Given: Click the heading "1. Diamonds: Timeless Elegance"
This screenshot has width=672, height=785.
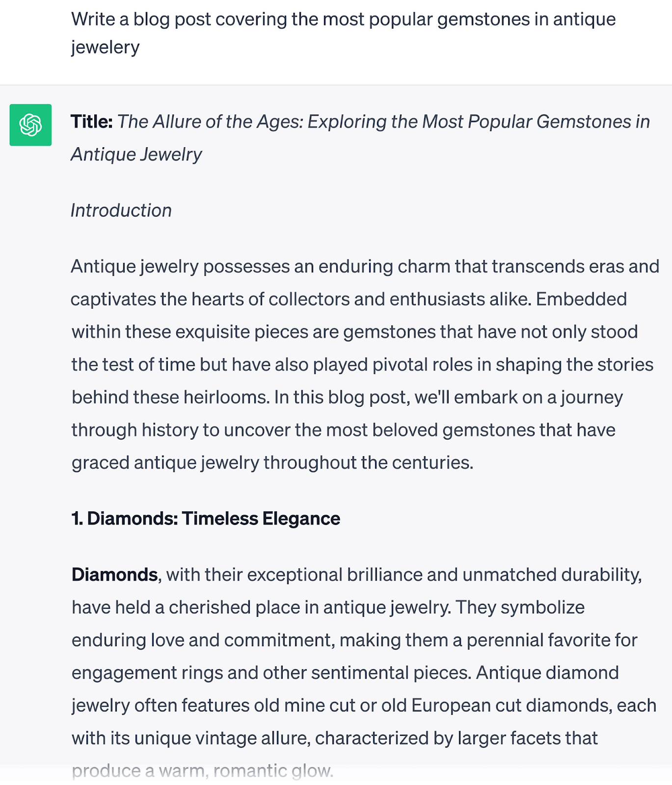Looking at the screenshot, I should [x=206, y=519].
